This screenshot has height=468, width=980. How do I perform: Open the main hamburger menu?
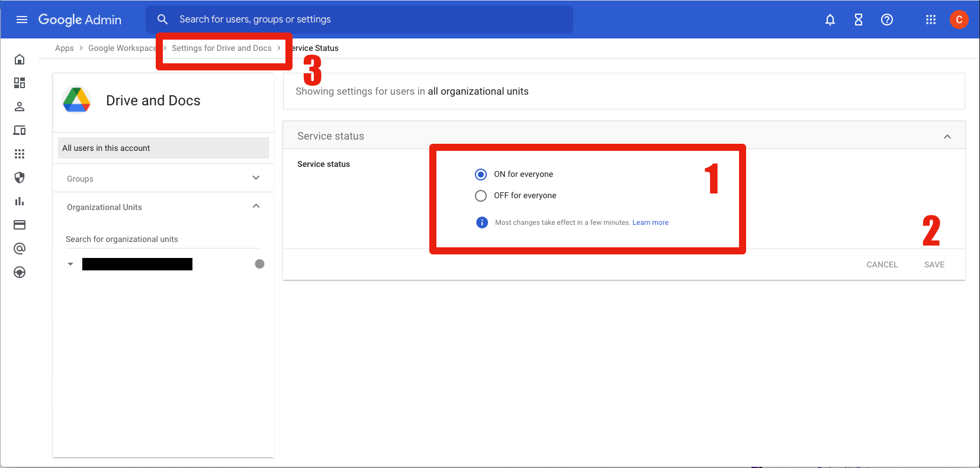[x=22, y=20]
